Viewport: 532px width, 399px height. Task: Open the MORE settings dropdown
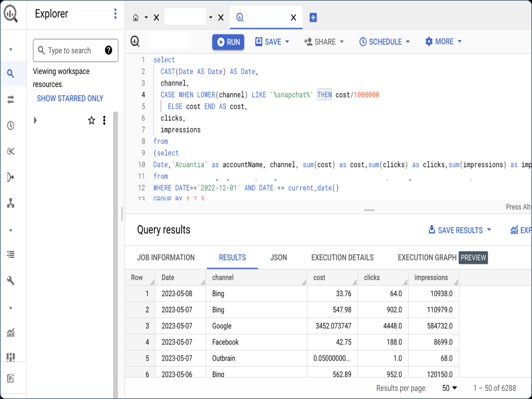click(x=444, y=41)
